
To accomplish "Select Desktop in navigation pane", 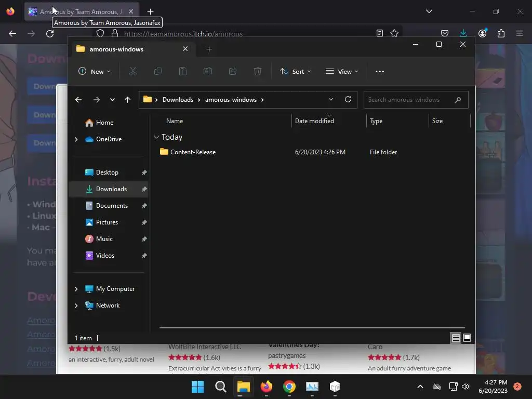I will point(107,172).
